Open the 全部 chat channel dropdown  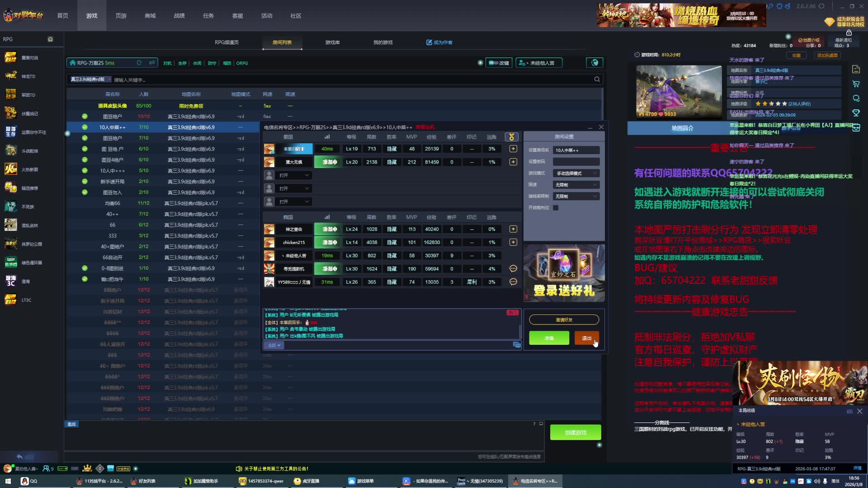274,345
